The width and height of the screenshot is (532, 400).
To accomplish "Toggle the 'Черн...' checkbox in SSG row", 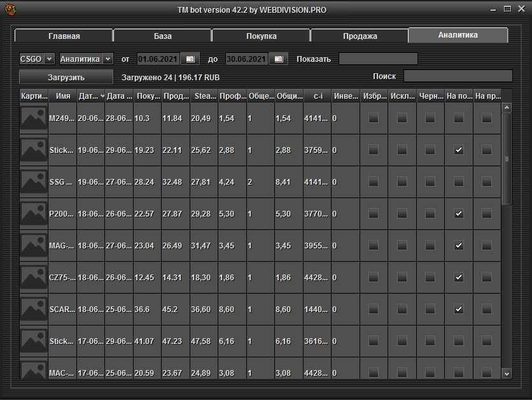I will [x=430, y=182].
